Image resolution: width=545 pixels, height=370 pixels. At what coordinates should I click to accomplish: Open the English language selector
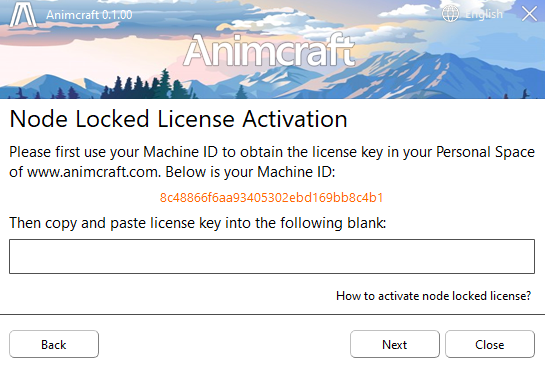pos(484,14)
